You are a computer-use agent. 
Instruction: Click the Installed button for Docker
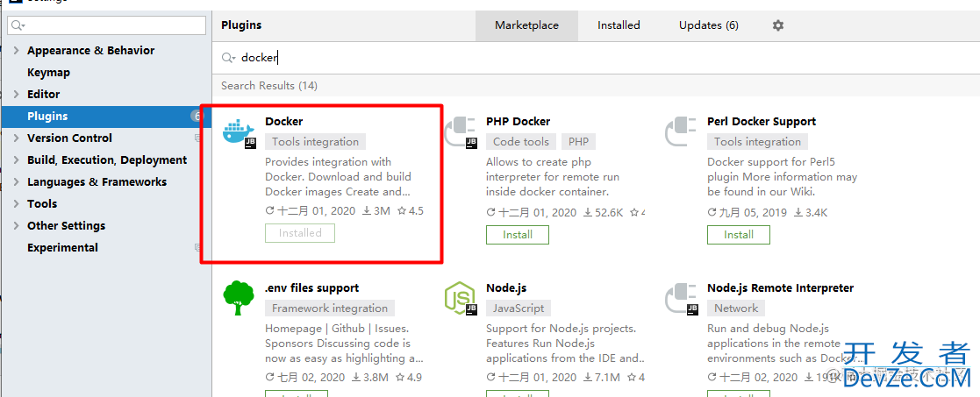tap(300, 233)
